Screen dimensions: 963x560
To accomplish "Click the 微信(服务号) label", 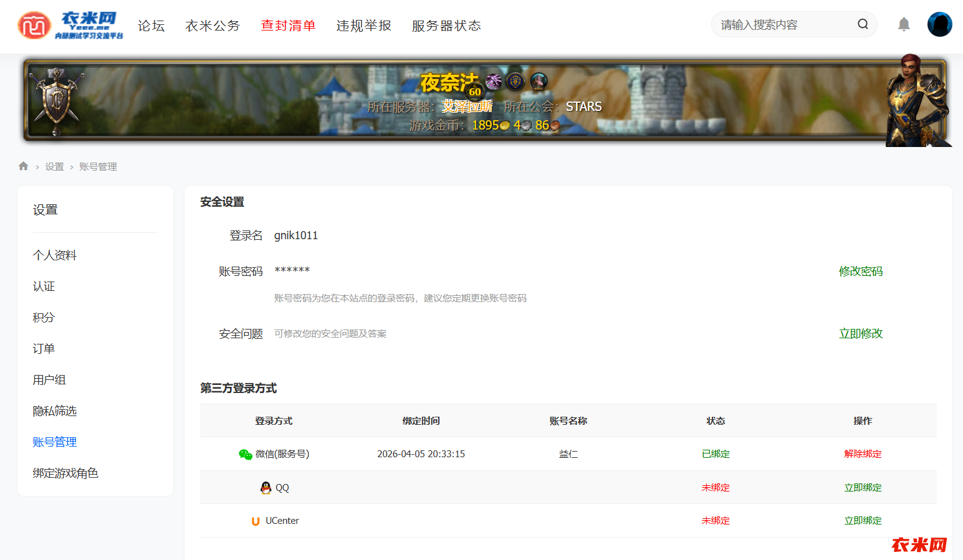I will point(282,454).
